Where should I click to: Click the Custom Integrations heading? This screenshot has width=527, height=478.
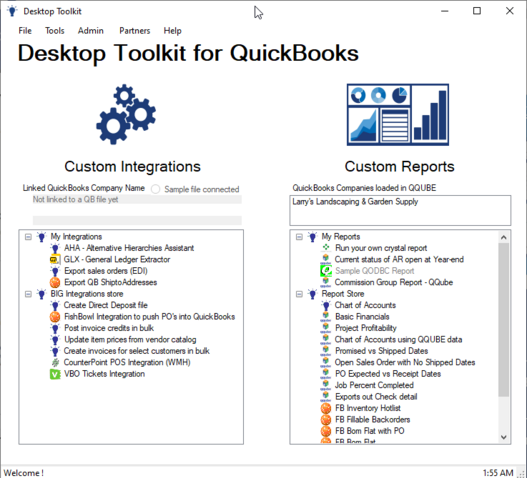[132, 167]
